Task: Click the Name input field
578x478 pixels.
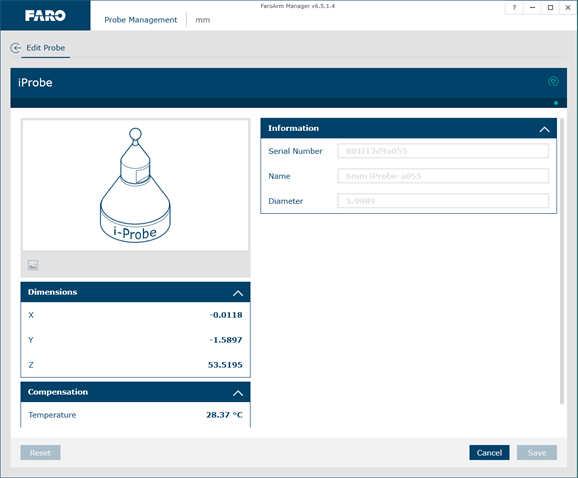Action: tap(443, 176)
